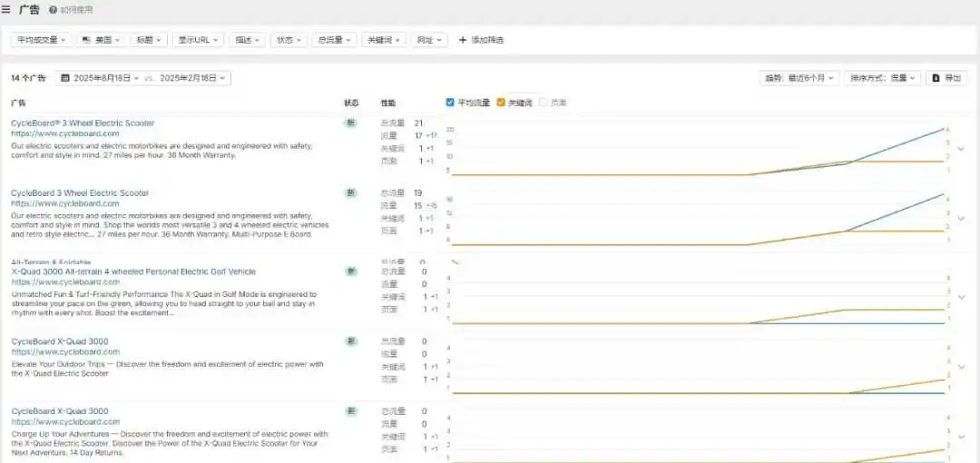Open the 关键词 filter menu

(384, 39)
